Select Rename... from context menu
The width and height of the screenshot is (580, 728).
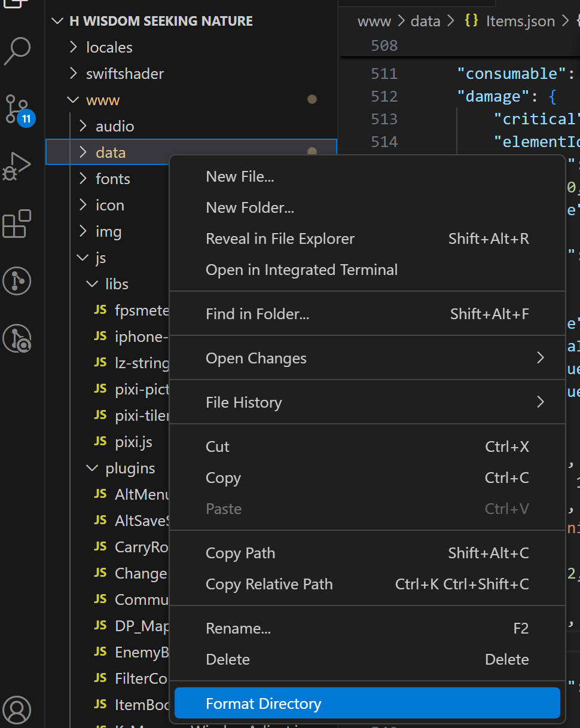pyautogui.click(x=367, y=628)
